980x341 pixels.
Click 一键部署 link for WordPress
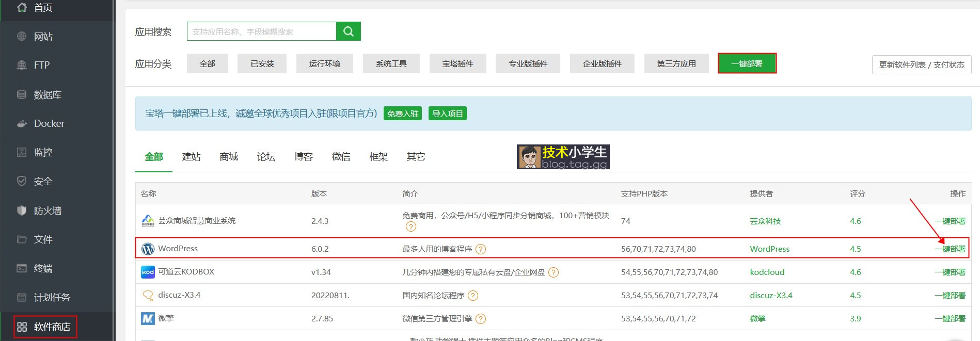[950, 249]
